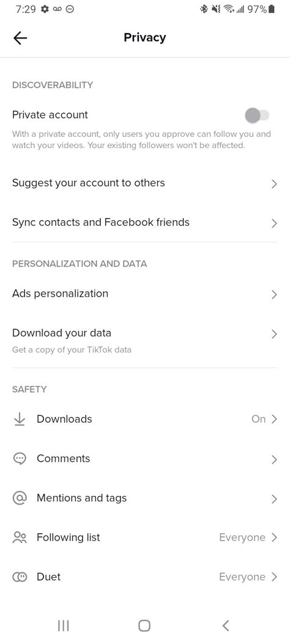Open Sync contacts and Facebook friends
Screen dimensions: 290x644
click(x=145, y=222)
